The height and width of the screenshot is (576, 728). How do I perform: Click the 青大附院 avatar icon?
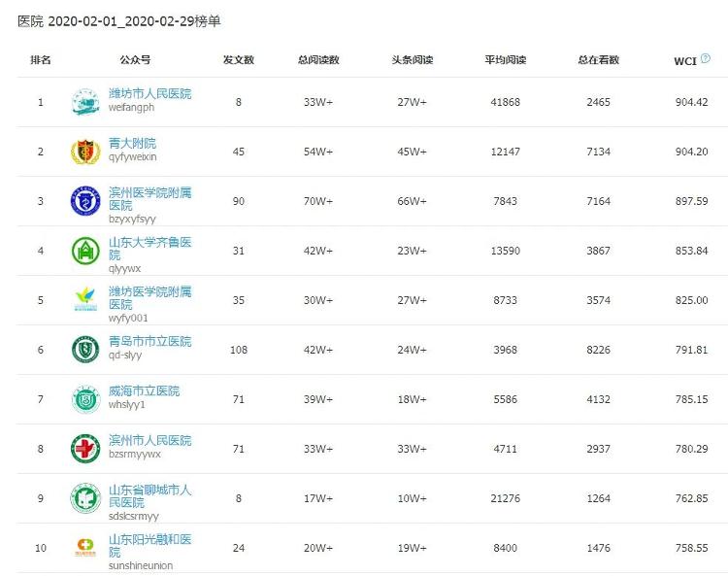coord(85,152)
